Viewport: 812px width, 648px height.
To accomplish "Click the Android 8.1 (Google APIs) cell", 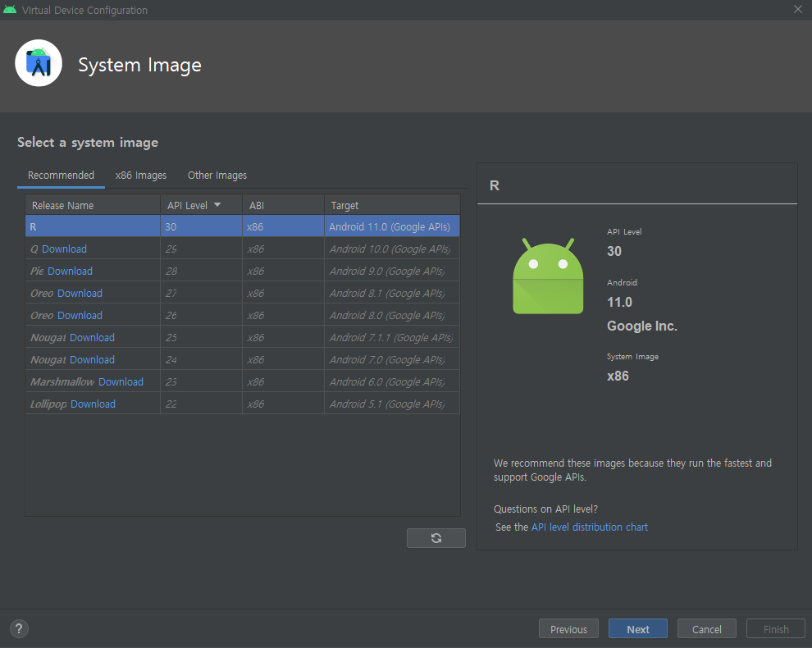I will pos(392,294).
